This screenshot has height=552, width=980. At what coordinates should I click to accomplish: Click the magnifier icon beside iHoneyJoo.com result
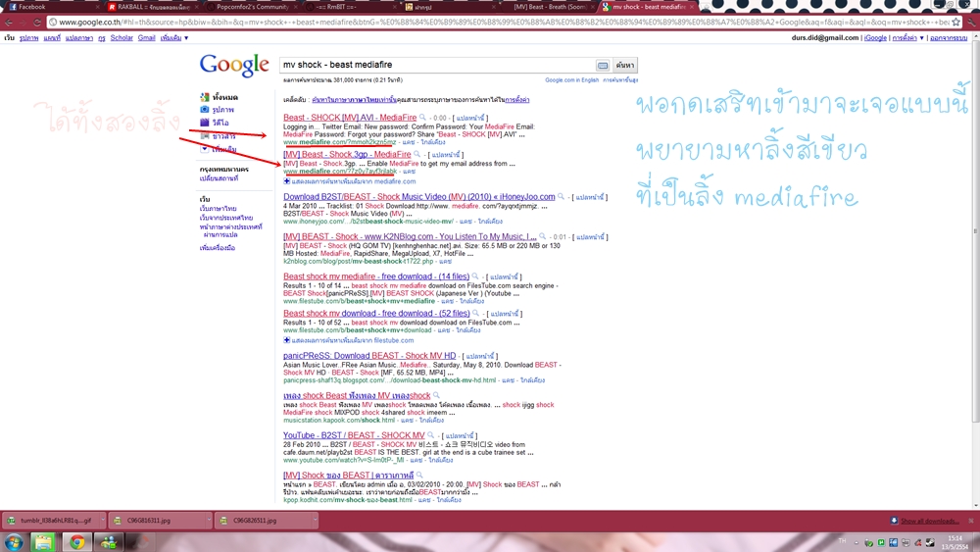click(561, 196)
